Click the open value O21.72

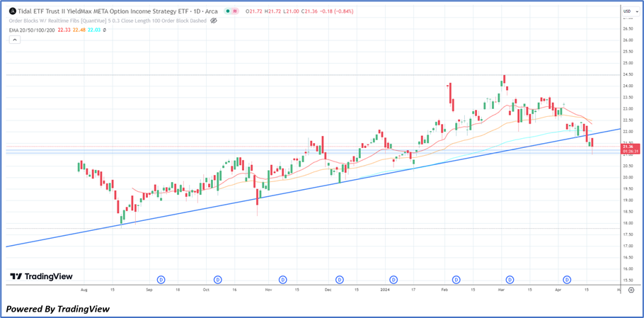(x=255, y=11)
